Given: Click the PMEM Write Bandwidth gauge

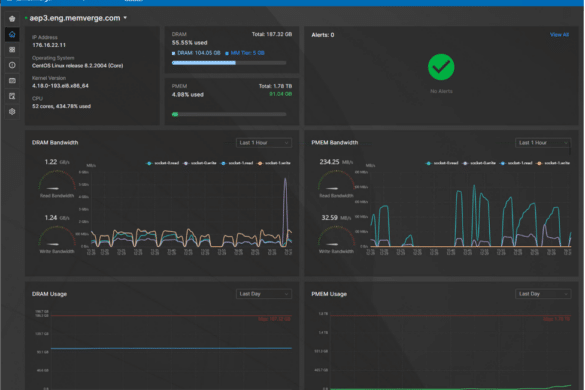Looking at the screenshot, I should click(x=336, y=237).
